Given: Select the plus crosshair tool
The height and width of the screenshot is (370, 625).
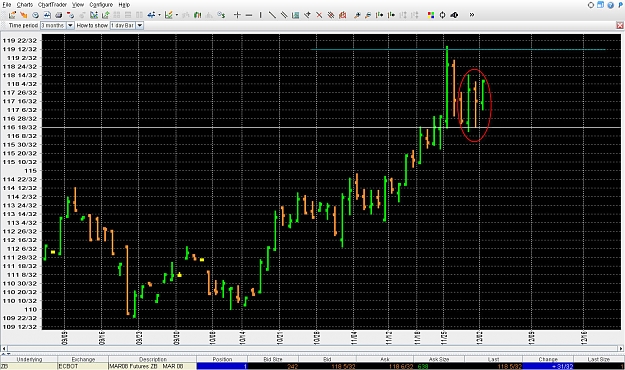Looking at the screenshot, I should point(237,15).
